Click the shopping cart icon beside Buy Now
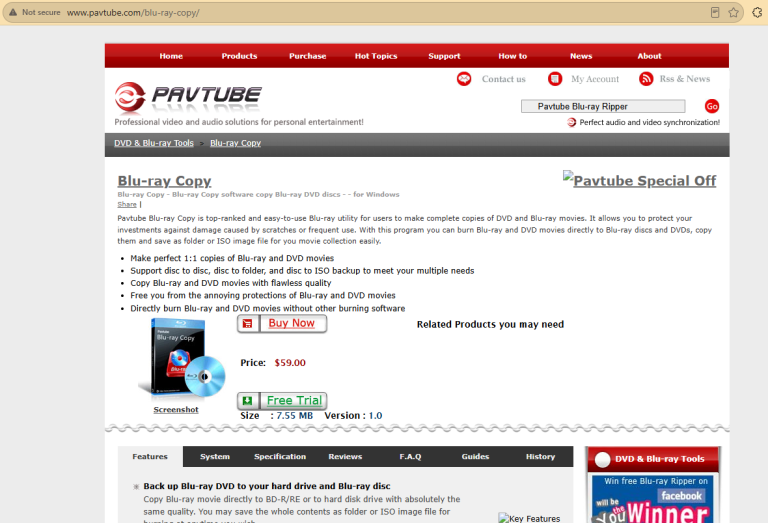 [x=248, y=324]
